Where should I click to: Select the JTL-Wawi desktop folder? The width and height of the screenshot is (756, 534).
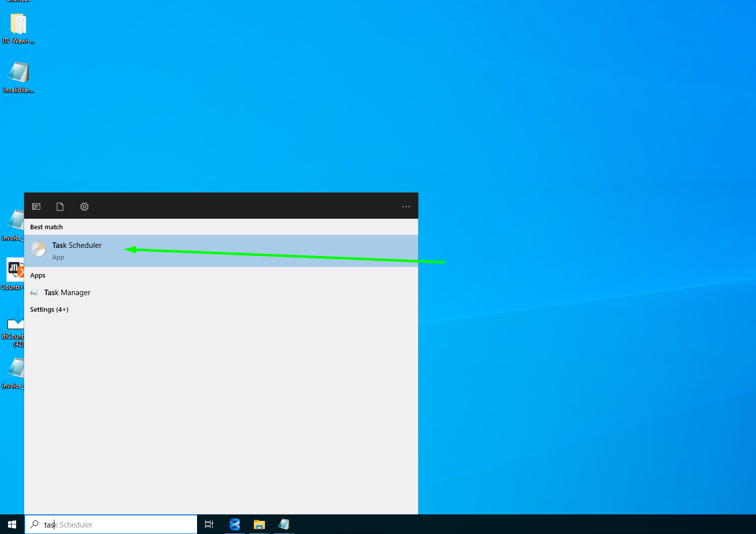tap(19, 29)
